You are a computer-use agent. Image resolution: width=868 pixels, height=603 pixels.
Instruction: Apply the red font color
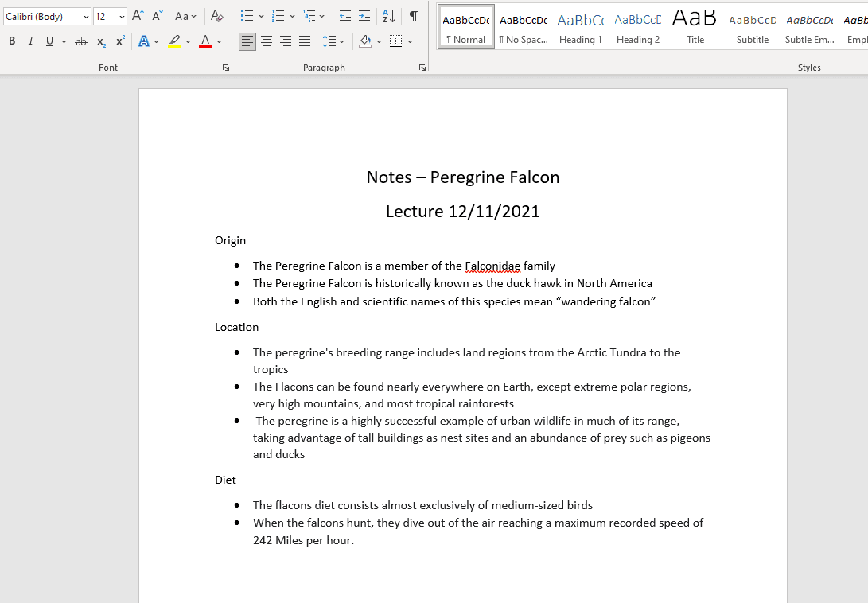tap(205, 41)
